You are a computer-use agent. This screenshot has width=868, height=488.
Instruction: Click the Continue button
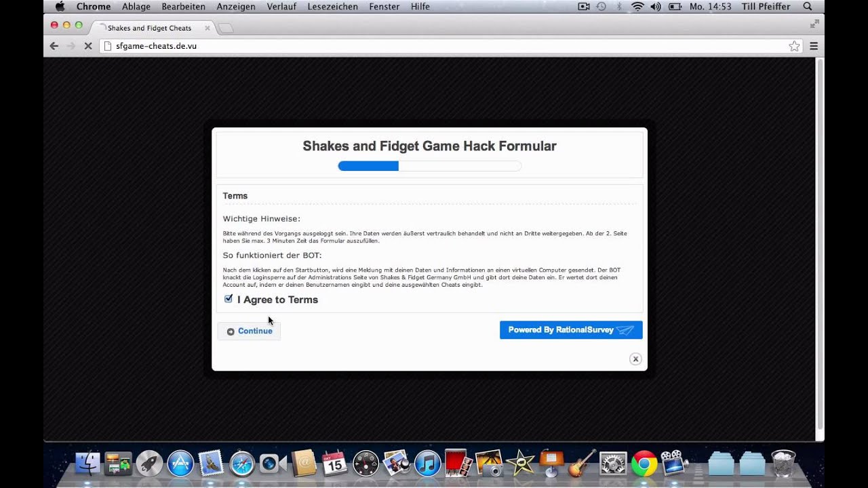point(249,331)
